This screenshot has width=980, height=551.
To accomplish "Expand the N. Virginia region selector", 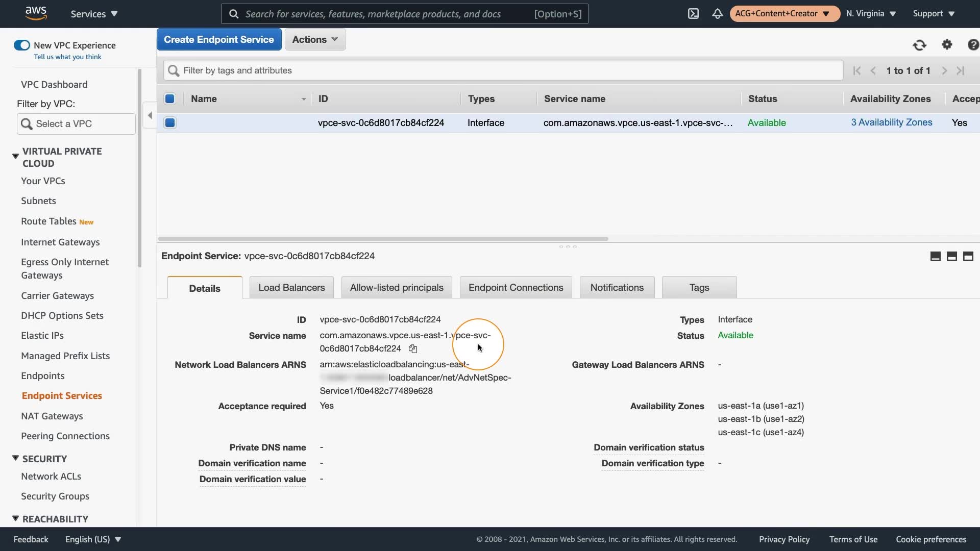I will click(x=871, y=14).
